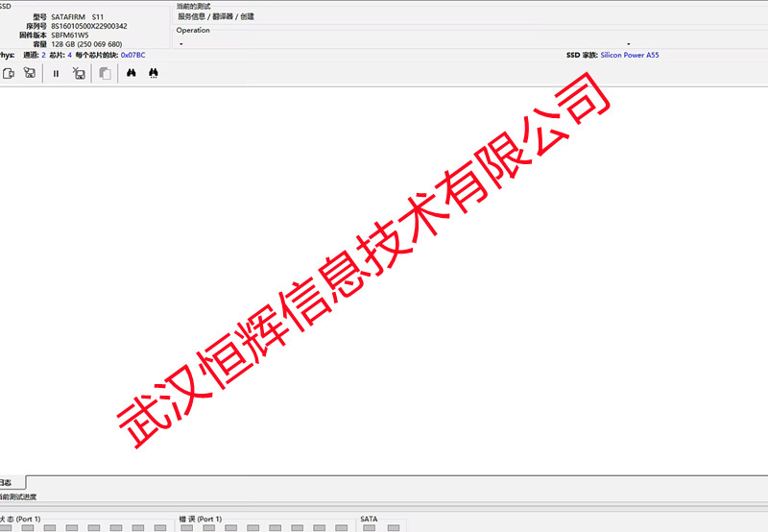Click the first toolbar icon, document with arrow
This screenshot has height=532, width=768.
9,74
